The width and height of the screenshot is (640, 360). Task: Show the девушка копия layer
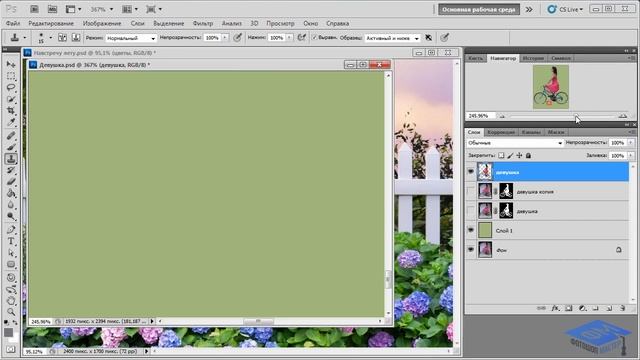click(471, 191)
